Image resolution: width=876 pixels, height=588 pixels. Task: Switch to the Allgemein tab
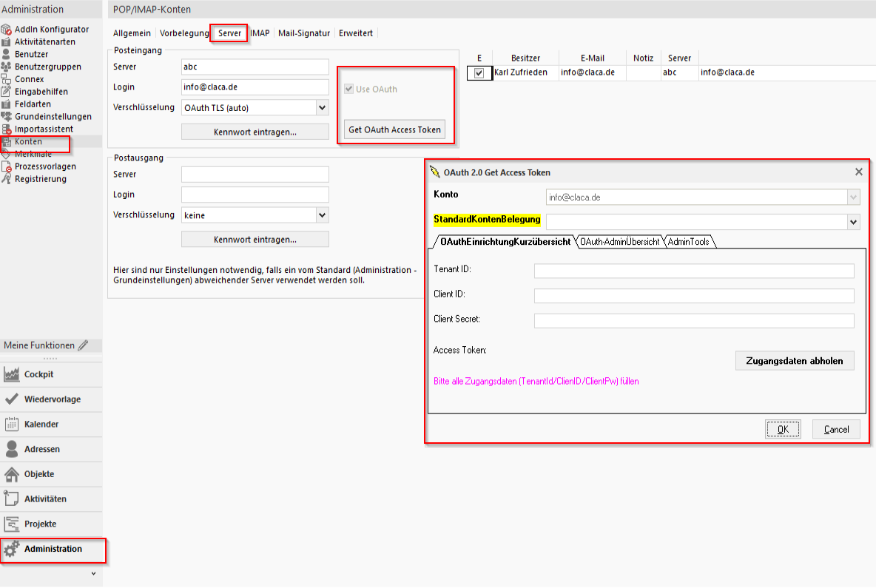pyautogui.click(x=132, y=33)
